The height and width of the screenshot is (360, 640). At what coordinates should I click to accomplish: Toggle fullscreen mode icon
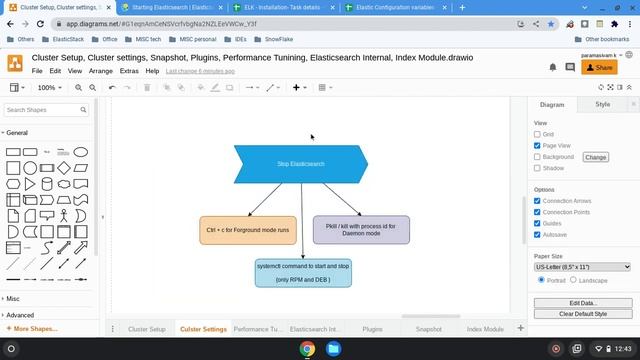tap(611, 87)
